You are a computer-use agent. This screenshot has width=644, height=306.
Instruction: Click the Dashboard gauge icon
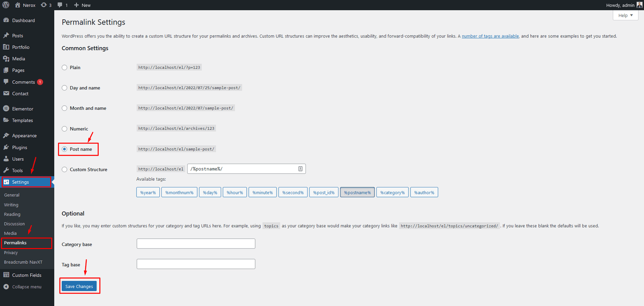[x=6, y=20]
